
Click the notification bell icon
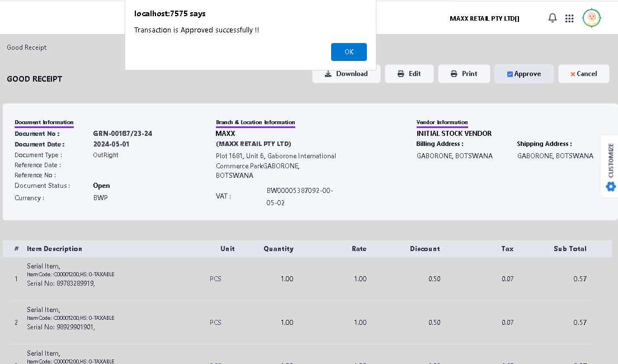tap(553, 18)
